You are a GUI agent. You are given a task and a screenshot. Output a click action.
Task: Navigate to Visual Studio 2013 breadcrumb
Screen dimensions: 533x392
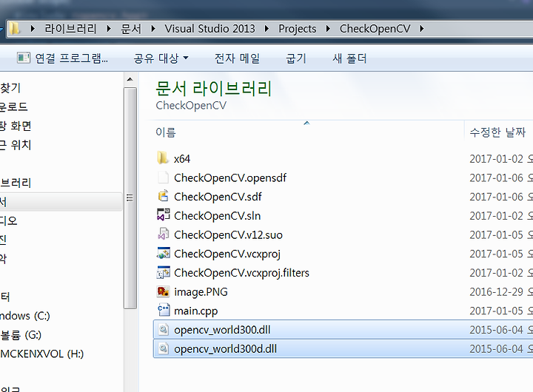209,29
